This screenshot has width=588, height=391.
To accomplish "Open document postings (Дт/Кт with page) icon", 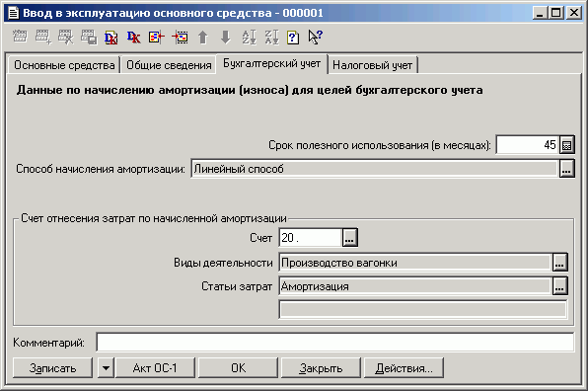I will coord(111,37).
